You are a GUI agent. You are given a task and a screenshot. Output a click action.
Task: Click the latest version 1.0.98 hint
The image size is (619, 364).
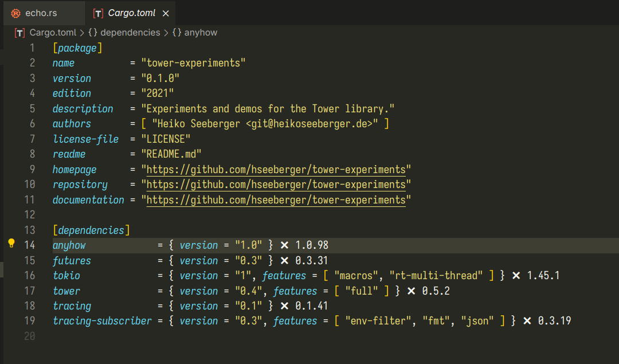tap(312, 245)
